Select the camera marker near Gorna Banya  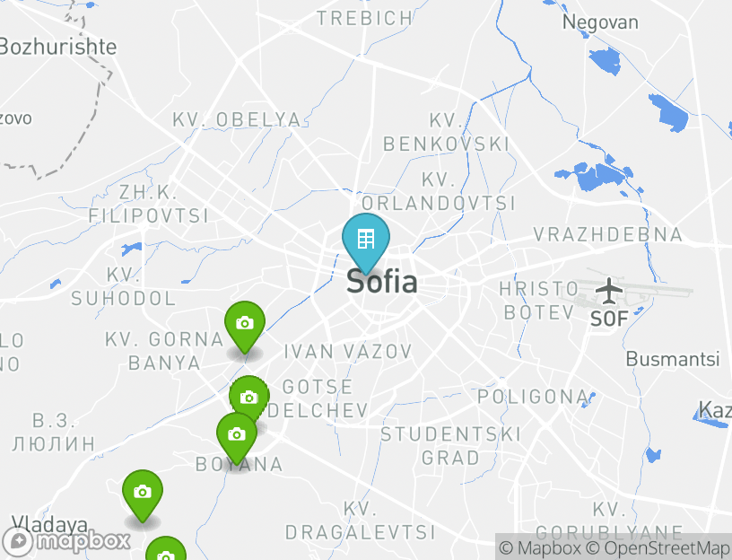point(245,327)
